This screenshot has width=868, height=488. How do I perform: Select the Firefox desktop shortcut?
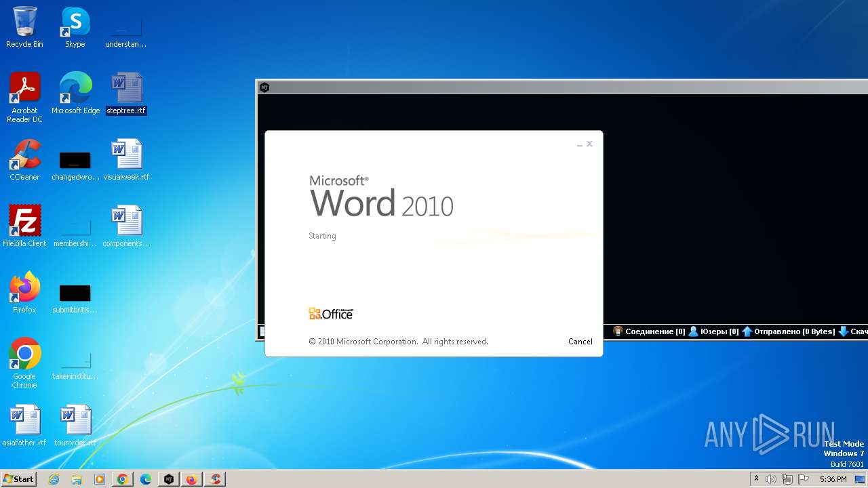click(x=24, y=293)
